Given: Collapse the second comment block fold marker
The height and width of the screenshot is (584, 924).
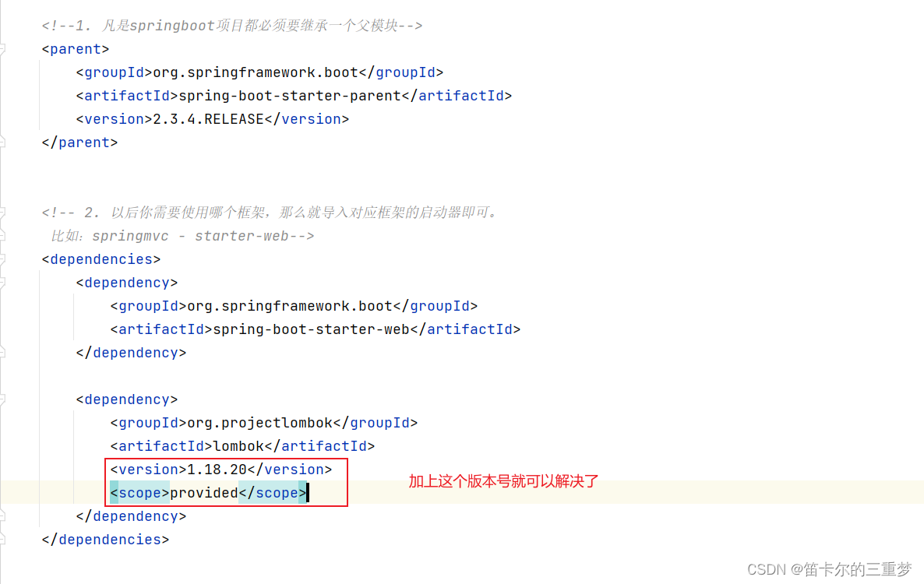Looking at the screenshot, I should pyautogui.click(x=2, y=213).
